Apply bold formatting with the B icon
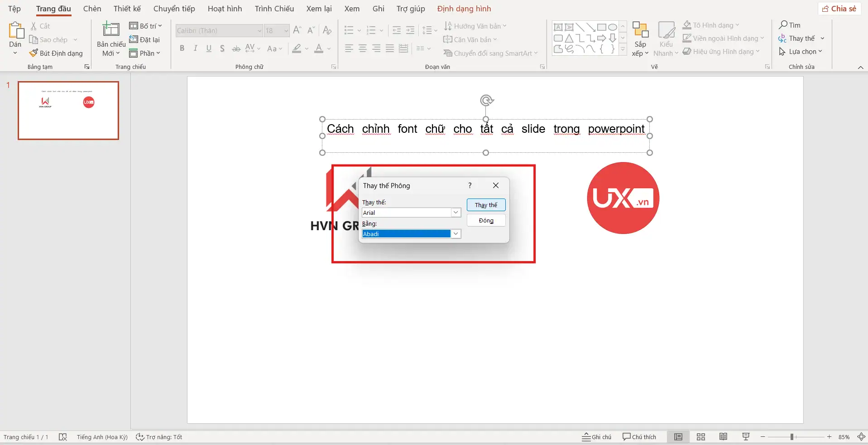The width and height of the screenshot is (868, 445). pyautogui.click(x=182, y=48)
